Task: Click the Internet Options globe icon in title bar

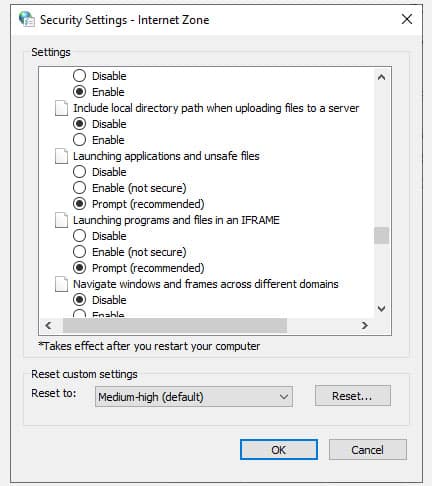Action: 27,19
